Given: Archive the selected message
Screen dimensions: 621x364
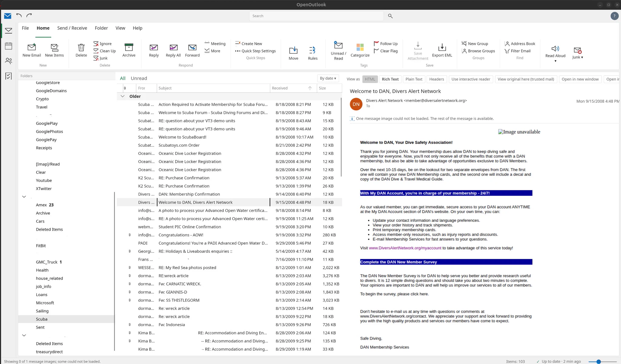Looking at the screenshot, I should tap(129, 50).
